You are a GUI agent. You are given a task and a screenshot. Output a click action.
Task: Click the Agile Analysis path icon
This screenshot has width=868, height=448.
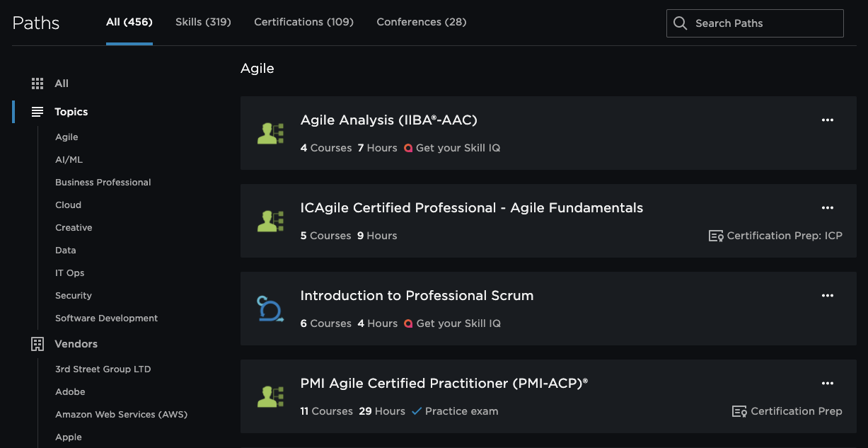tap(270, 134)
